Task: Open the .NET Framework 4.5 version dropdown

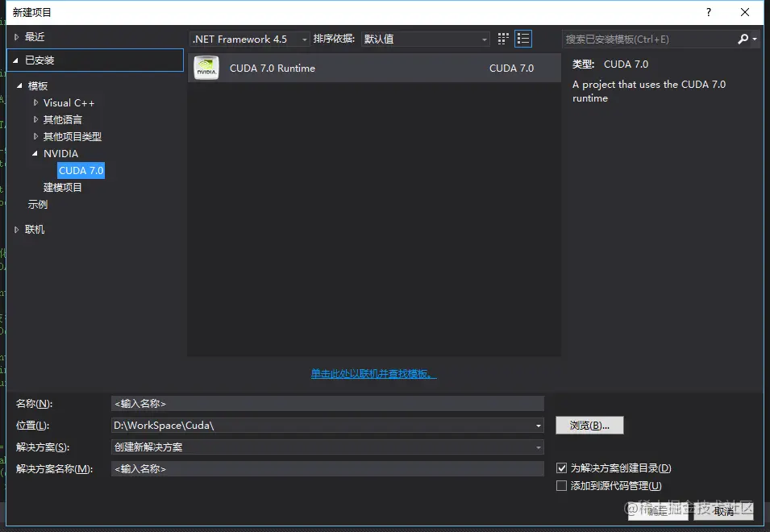Action: click(250, 39)
